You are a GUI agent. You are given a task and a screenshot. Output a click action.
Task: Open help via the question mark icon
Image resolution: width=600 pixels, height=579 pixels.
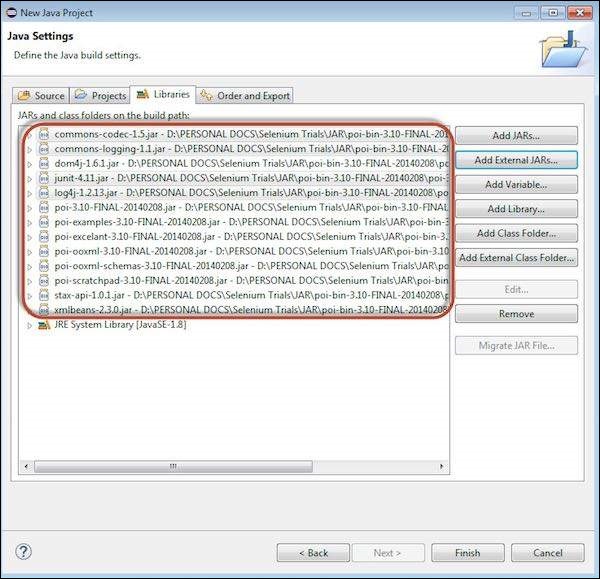pyautogui.click(x=23, y=552)
